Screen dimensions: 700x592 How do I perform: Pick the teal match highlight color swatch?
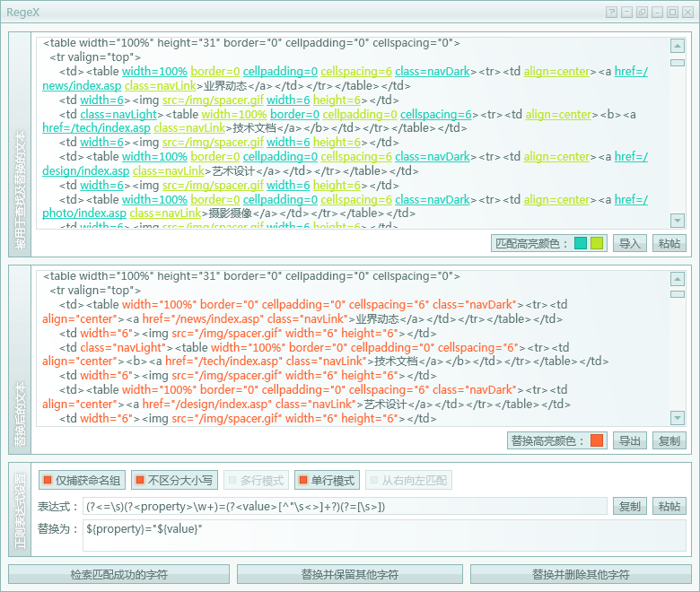tap(581, 244)
